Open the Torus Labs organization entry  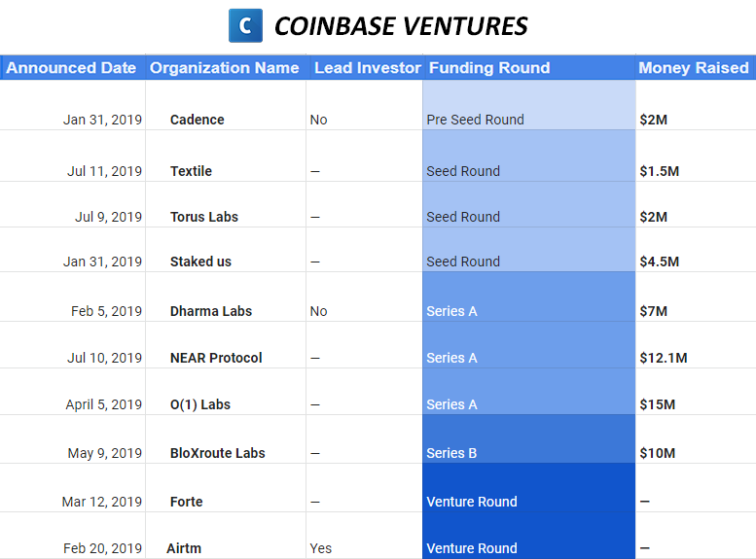[x=204, y=217]
